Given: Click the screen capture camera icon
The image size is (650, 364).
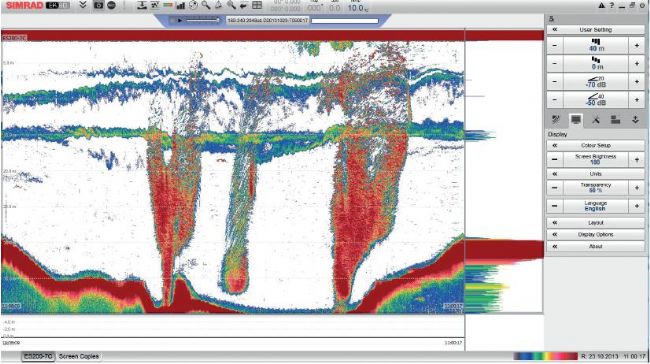Looking at the screenshot, I should (98, 5).
